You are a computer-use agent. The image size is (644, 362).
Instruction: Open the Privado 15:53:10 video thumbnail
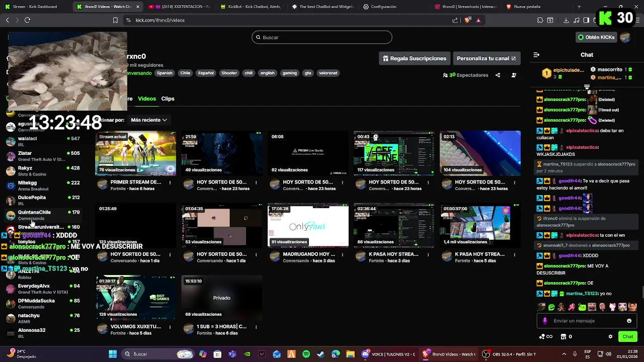[x=222, y=298]
